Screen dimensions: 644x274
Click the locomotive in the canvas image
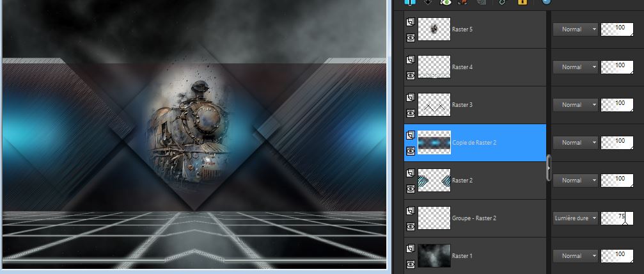point(189,132)
